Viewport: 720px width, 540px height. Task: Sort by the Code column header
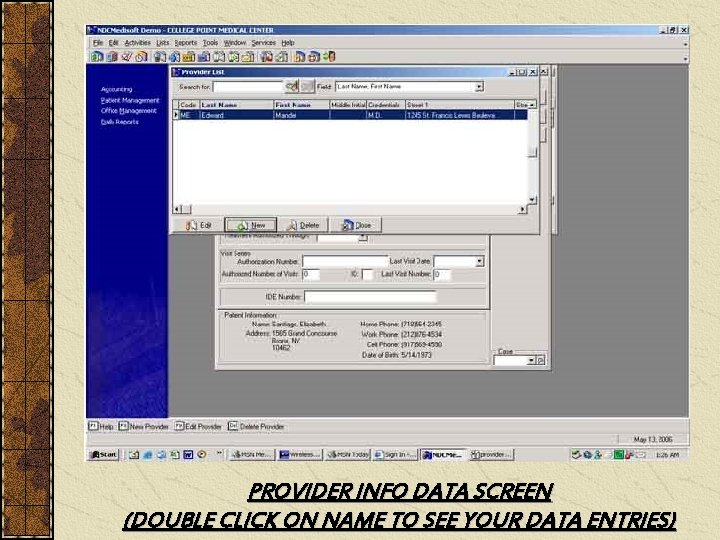(189, 105)
